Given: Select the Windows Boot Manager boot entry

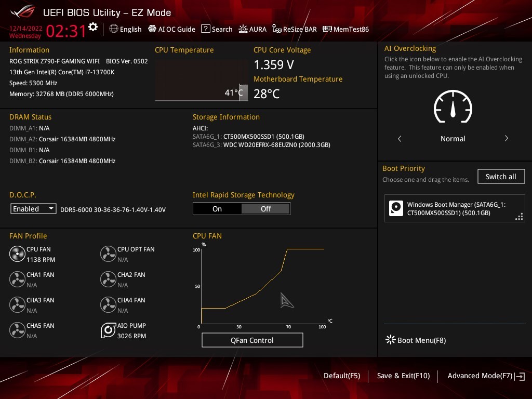Looking at the screenshot, I should coord(454,208).
